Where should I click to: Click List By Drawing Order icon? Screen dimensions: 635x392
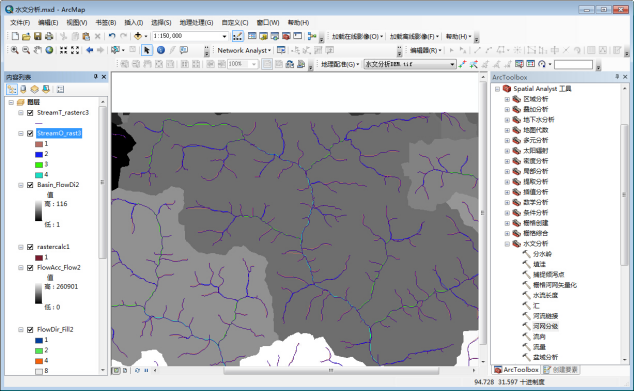(x=12, y=89)
